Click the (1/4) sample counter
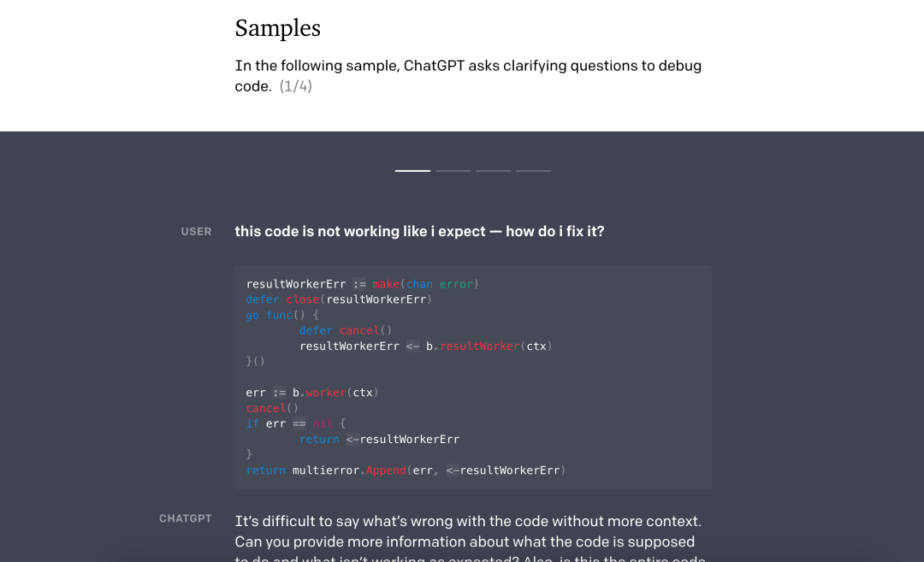924x562 pixels. pyautogui.click(x=296, y=86)
